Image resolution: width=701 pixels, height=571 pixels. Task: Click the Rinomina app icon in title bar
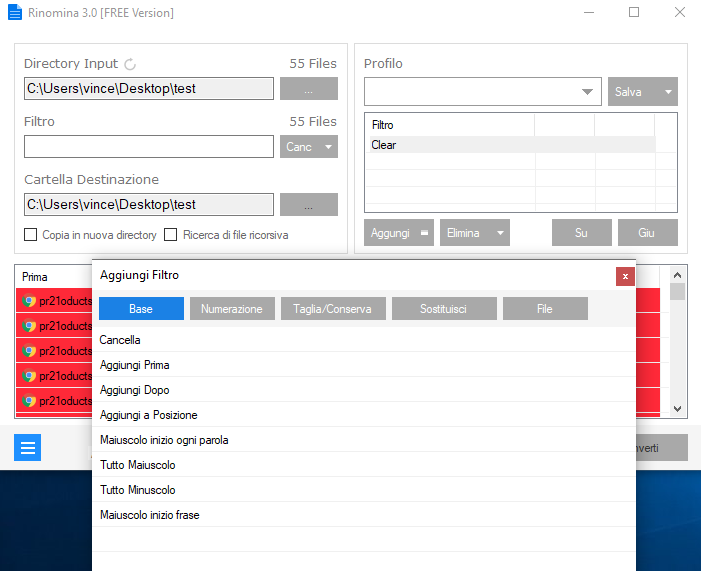(15, 12)
